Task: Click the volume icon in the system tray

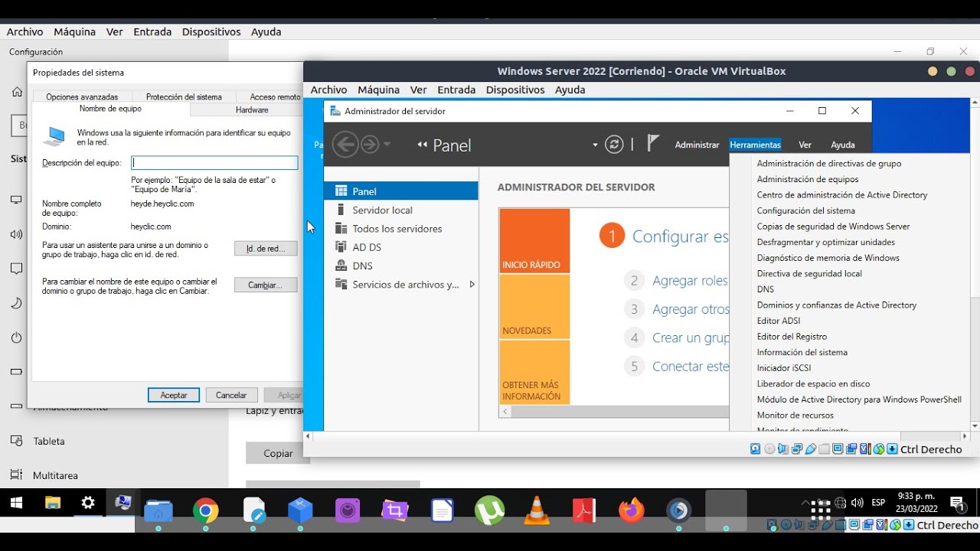Action: pyautogui.click(x=857, y=503)
